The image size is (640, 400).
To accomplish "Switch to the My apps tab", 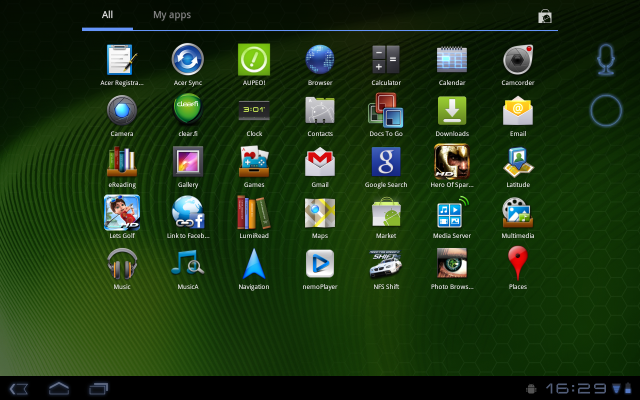I will tap(172, 15).
